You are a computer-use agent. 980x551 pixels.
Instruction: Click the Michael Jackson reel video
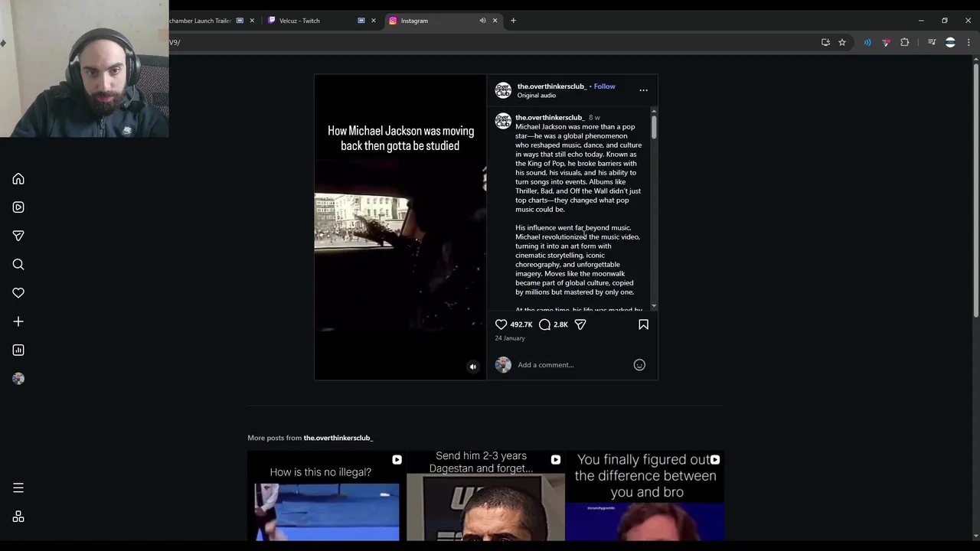pos(400,227)
